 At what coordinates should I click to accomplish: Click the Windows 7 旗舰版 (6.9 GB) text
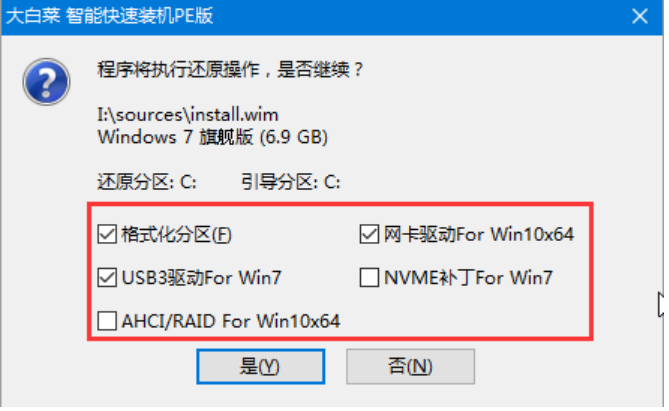pyautogui.click(x=212, y=137)
